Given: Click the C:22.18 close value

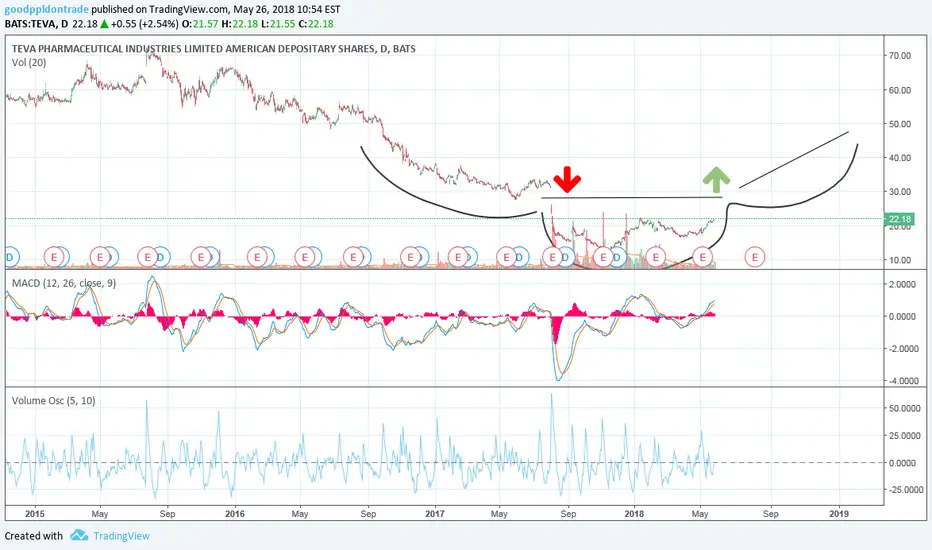Looking at the screenshot, I should click(316, 24).
